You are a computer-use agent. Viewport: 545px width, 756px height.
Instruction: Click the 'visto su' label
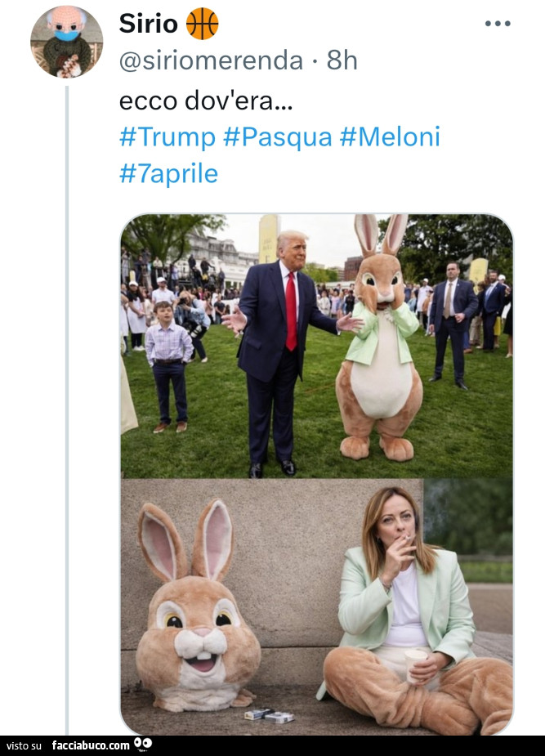coord(24,745)
